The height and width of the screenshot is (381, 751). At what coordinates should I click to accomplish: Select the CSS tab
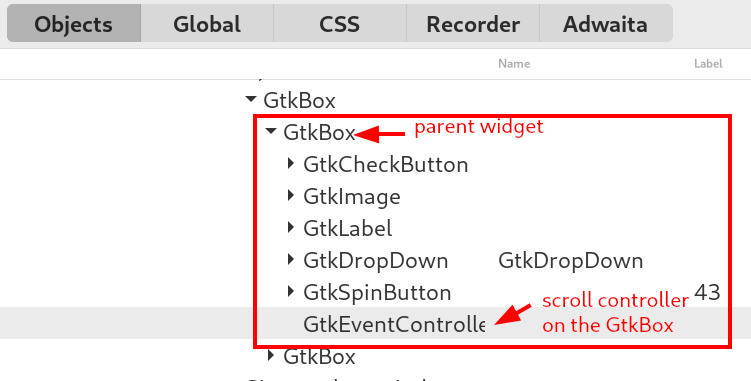(x=340, y=23)
